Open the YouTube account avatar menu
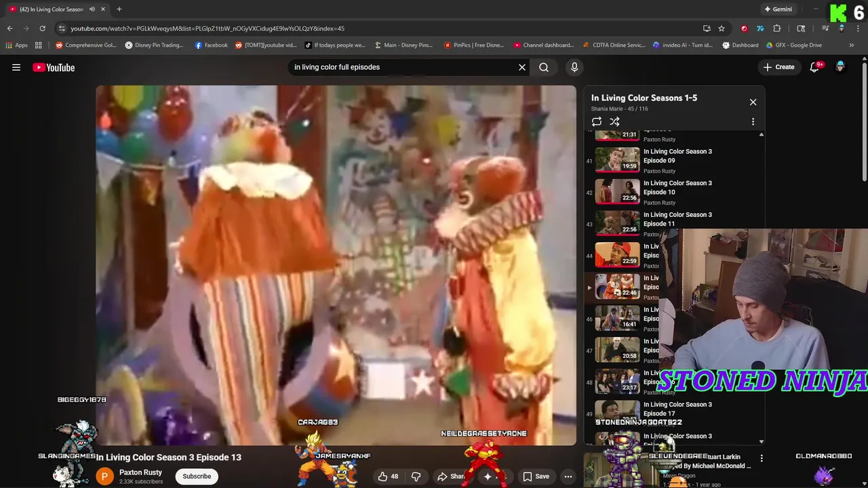Image resolution: width=868 pixels, height=488 pixels. pos(840,67)
